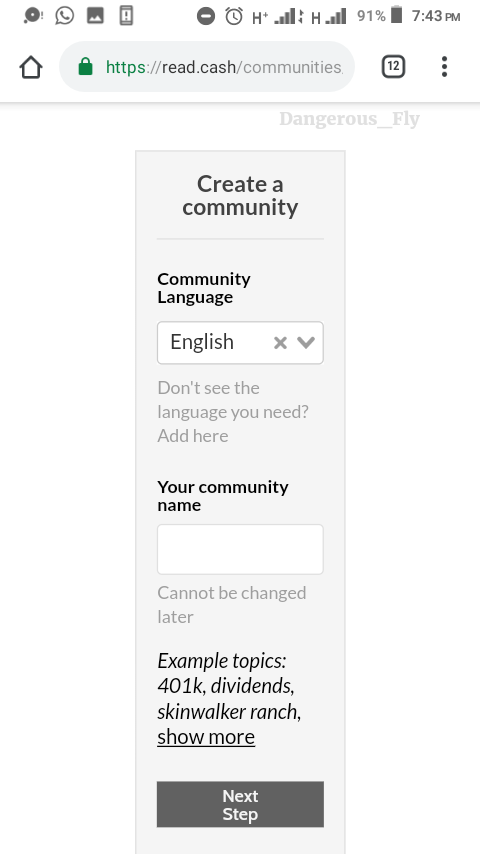Tap the device alert notification icon
Image resolution: width=480 pixels, height=854 pixels.
pos(126,15)
